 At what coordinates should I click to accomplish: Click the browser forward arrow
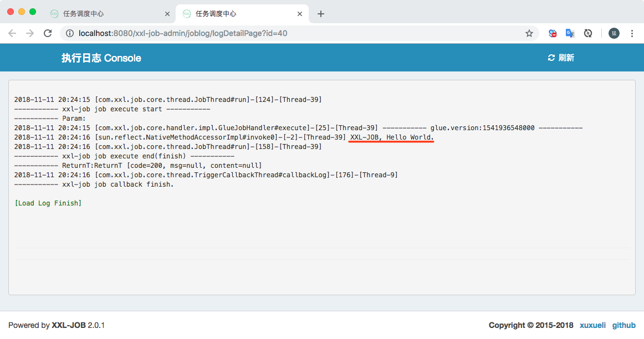click(30, 33)
